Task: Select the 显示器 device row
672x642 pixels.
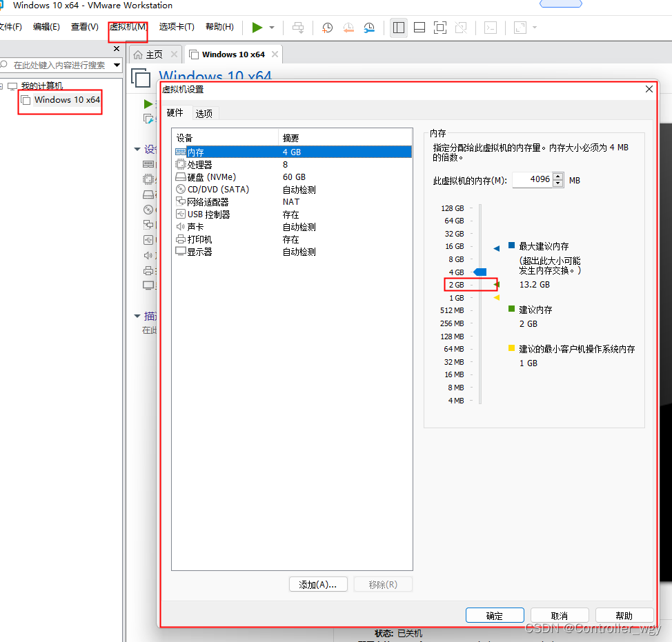Action: pos(293,252)
